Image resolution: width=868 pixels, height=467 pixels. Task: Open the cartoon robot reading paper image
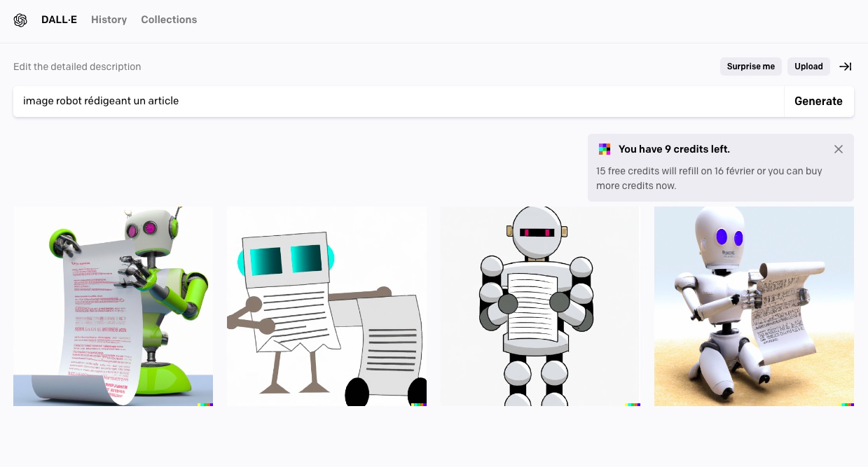tap(540, 306)
